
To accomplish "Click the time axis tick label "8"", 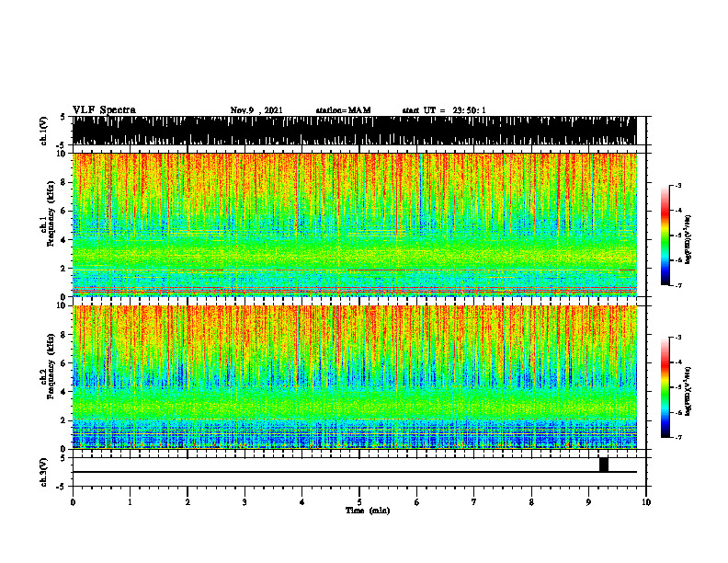I will click(531, 502).
